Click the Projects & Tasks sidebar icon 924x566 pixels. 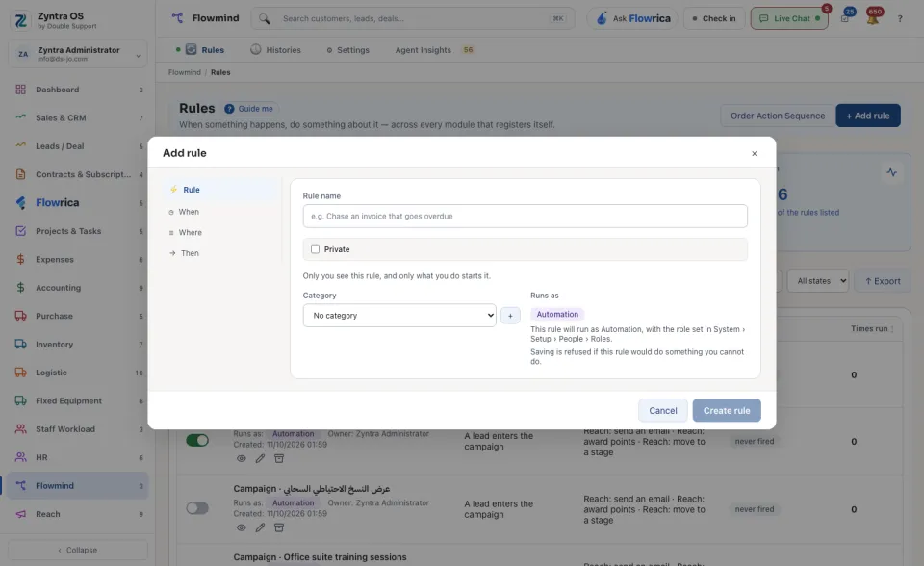[x=20, y=231]
